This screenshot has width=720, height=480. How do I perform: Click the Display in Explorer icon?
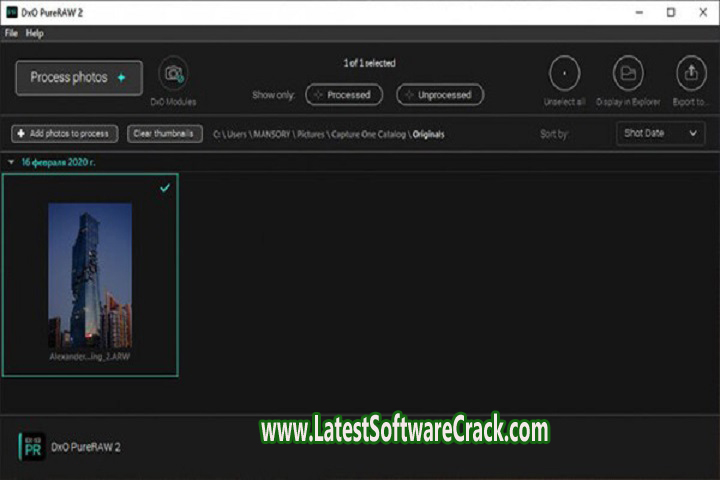click(628, 74)
